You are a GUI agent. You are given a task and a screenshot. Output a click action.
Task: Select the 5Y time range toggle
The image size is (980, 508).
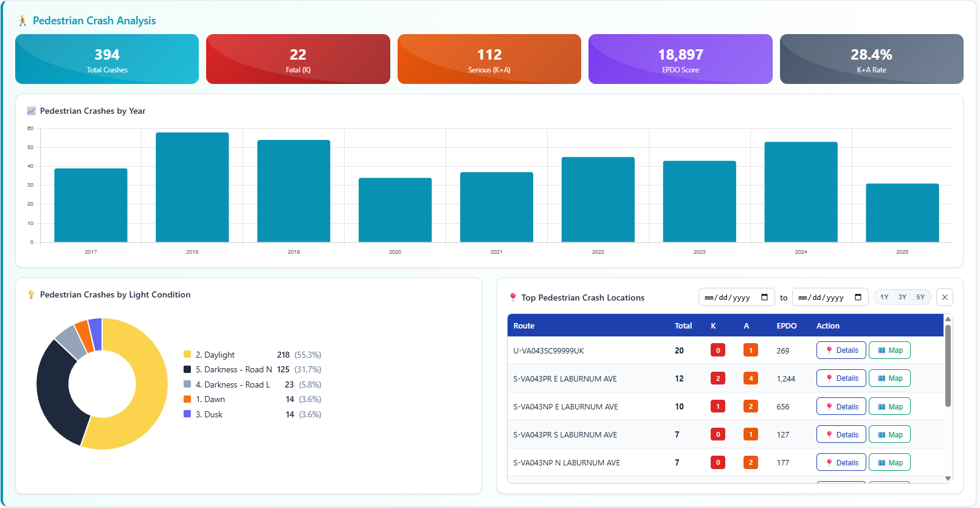click(x=920, y=297)
